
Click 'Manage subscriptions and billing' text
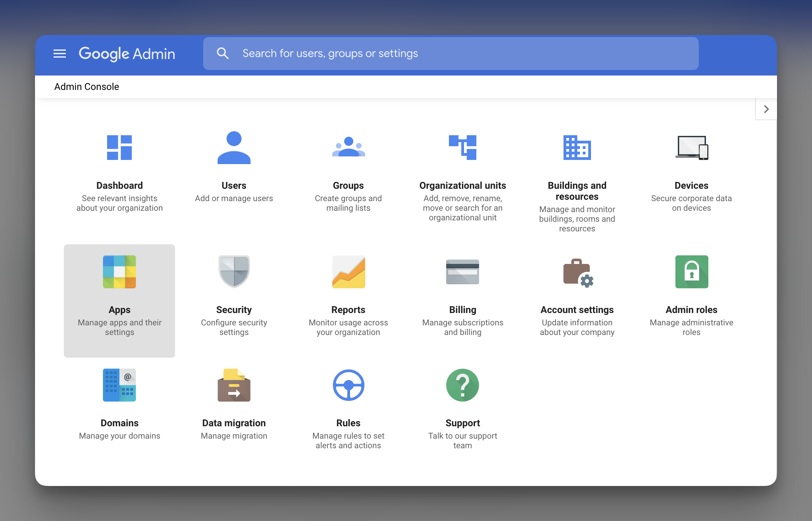(463, 327)
